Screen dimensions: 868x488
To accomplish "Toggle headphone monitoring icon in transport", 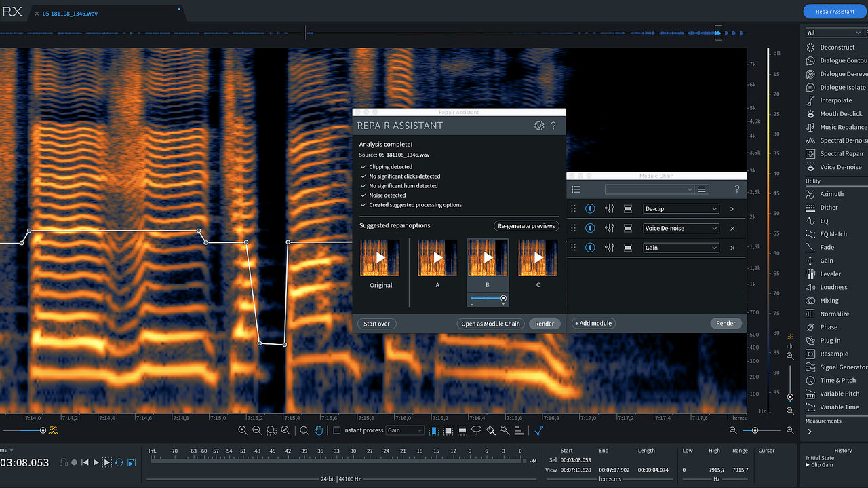I will (x=64, y=463).
